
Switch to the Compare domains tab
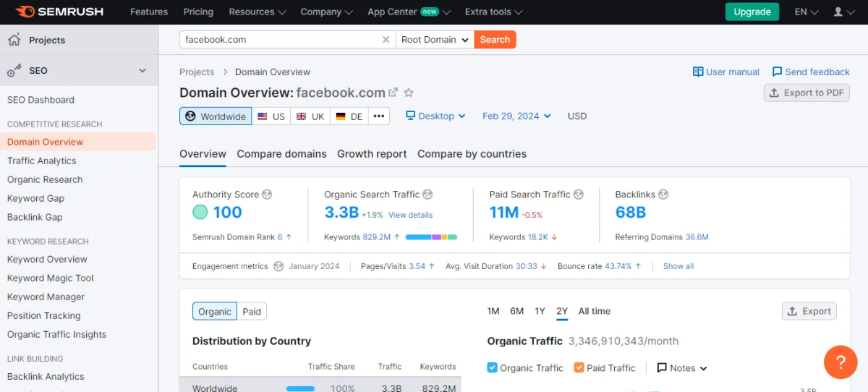click(x=281, y=154)
